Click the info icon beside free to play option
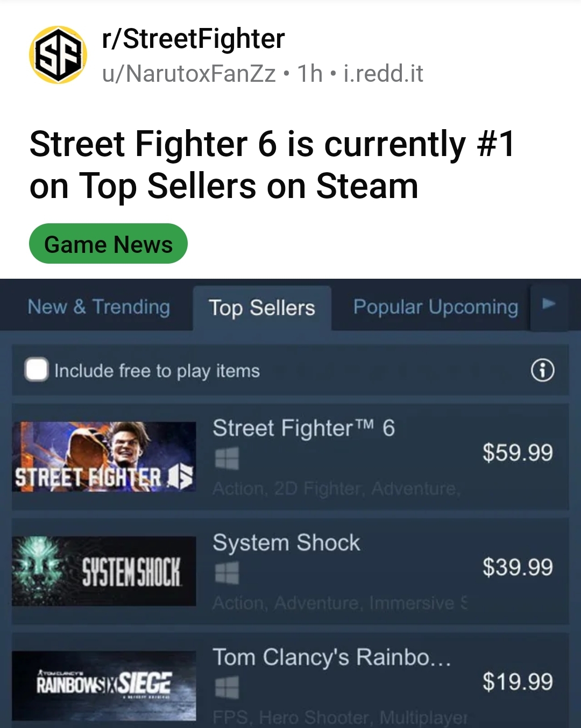581x728 pixels. coord(542,370)
